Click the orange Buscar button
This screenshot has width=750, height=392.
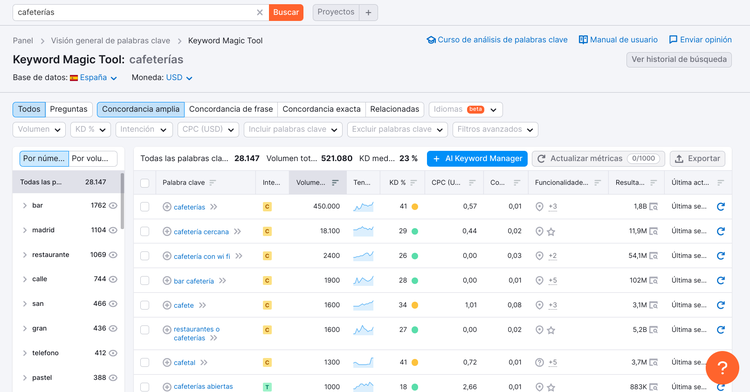286,12
